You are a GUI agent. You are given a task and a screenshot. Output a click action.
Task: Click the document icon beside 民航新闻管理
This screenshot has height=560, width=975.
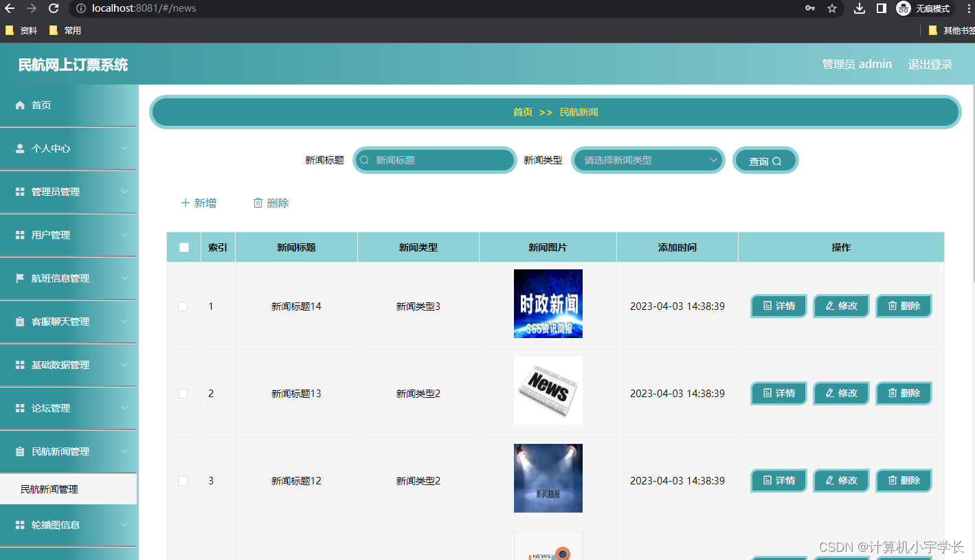[x=20, y=451]
